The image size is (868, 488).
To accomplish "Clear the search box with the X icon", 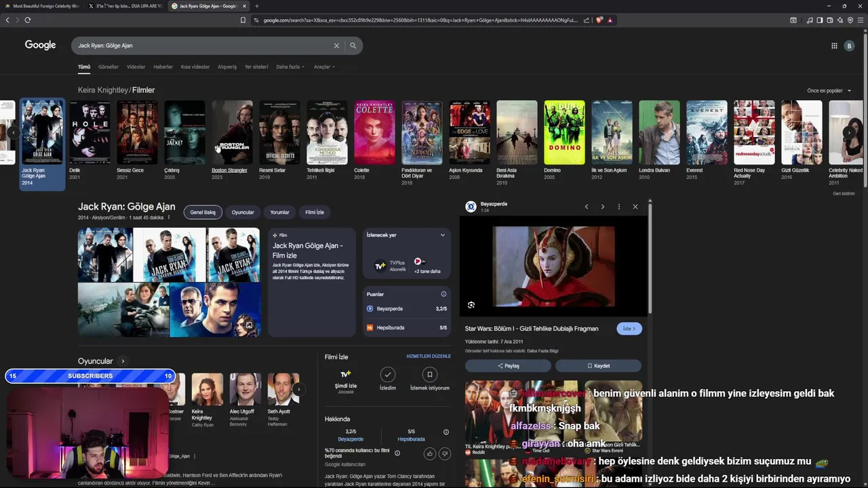I will coord(336,45).
